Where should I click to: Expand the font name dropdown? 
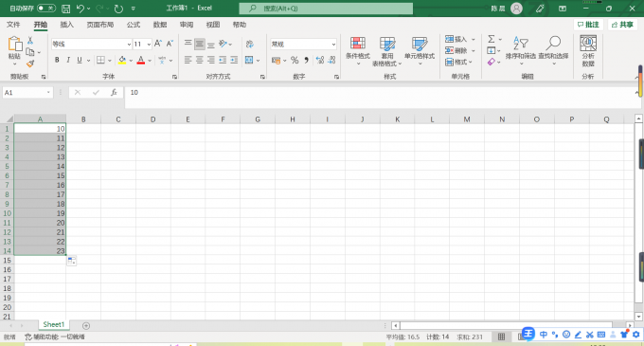point(129,44)
